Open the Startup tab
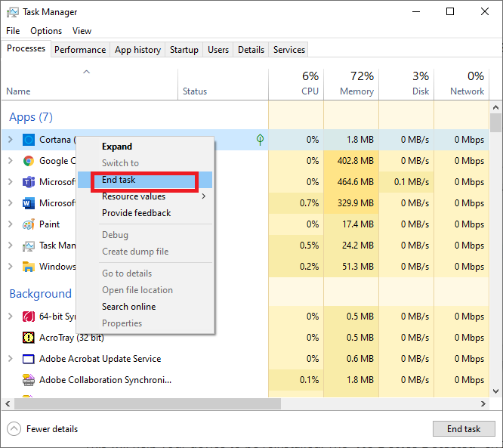This screenshot has height=448, width=503. click(184, 50)
